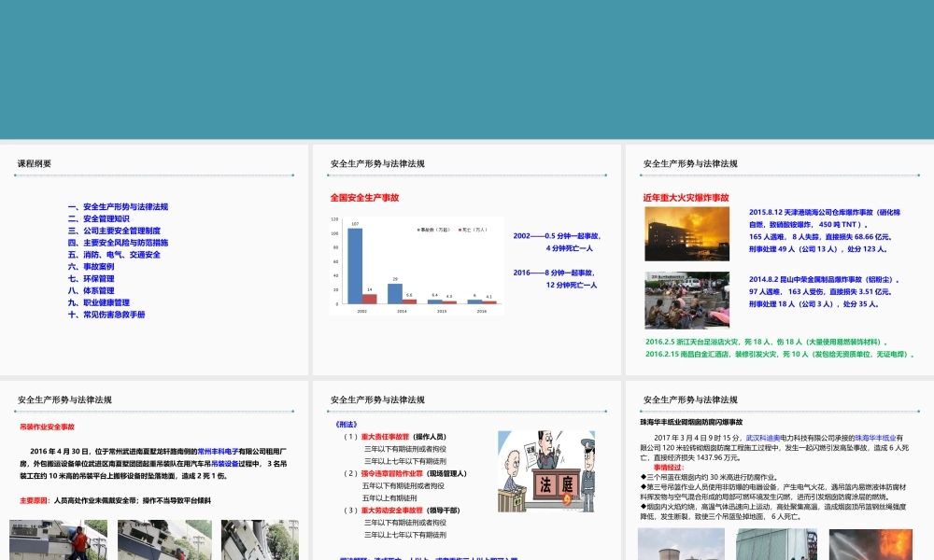The width and height of the screenshot is (934, 560).
Task: Open the 常州丰科电子 hyperlink
Action: point(218,451)
